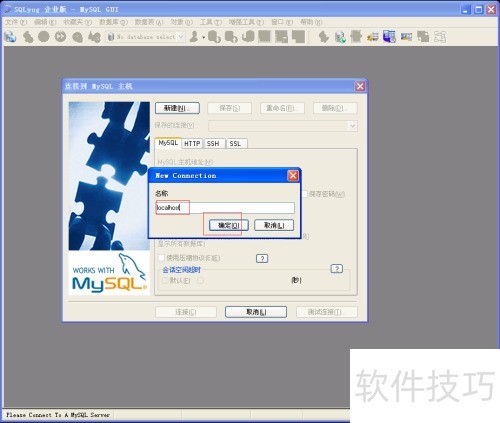Viewport: 500px width, 423px height.
Task: Click the user manager person icon
Action: tap(194, 36)
